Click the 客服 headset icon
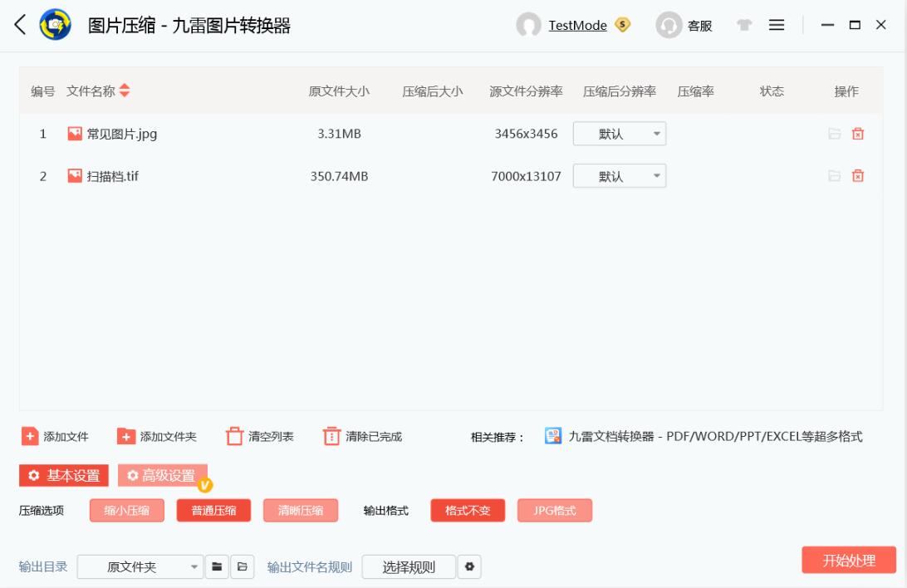Screen dimensions: 907x588 (x=669, y=26)
